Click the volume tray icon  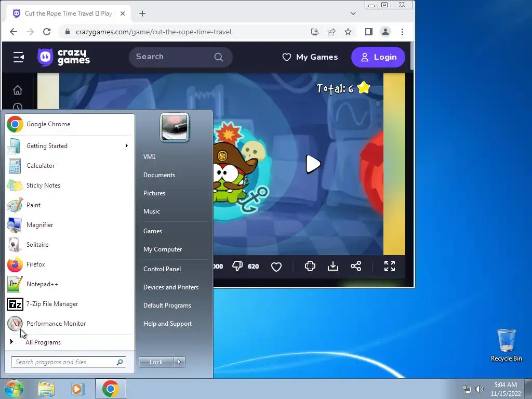480,389
